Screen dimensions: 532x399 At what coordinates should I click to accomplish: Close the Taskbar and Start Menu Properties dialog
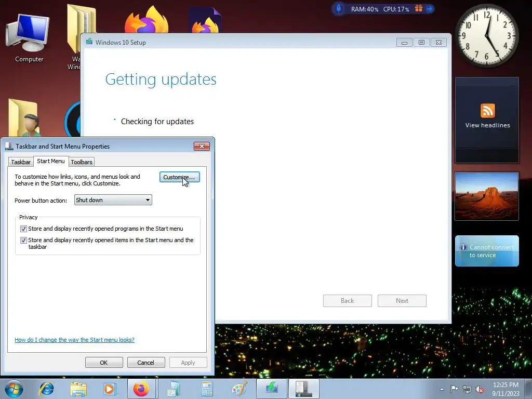pos(202,146)
